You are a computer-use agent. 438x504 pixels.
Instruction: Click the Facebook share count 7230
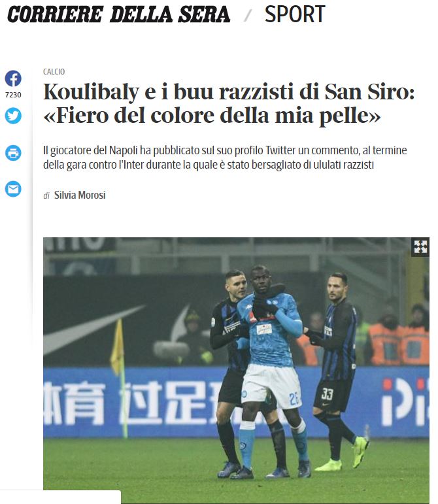(x=13, y=95)
